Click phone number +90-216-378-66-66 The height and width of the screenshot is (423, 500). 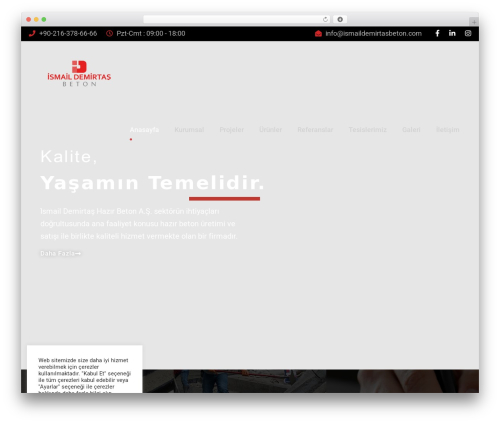(x=68, y=33)
